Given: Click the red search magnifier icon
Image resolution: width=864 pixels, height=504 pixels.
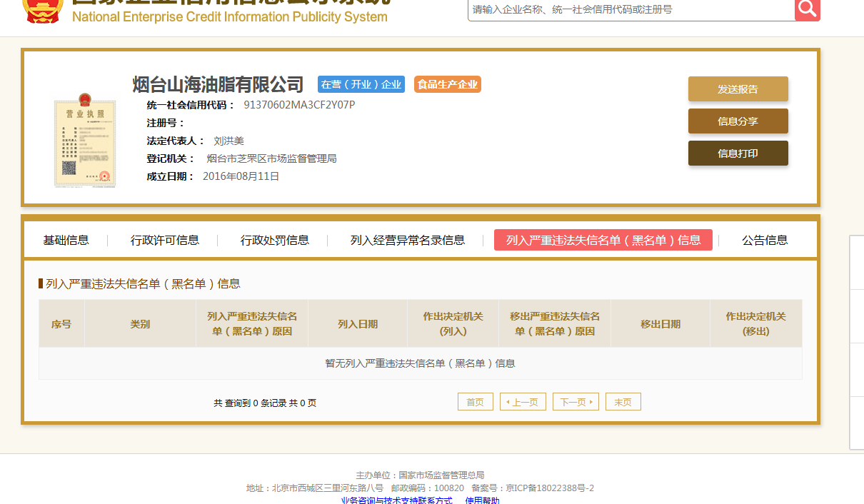Looking at the screenshot, I should [808, 9].
